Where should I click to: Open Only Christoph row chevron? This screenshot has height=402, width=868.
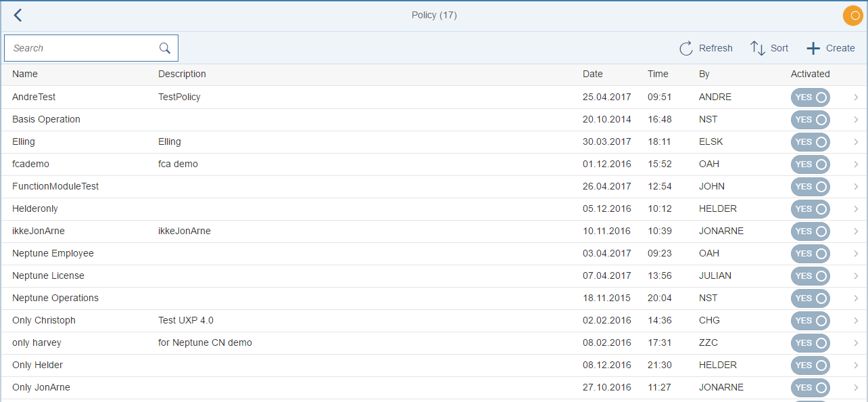856,321
